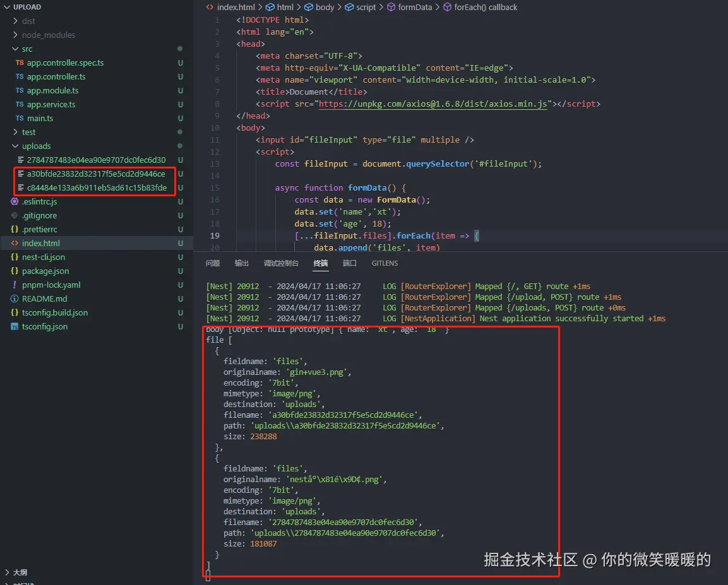The image size is (728, 585).
Task: Click the braces icon beside .prettierrc
Action: 15,229
